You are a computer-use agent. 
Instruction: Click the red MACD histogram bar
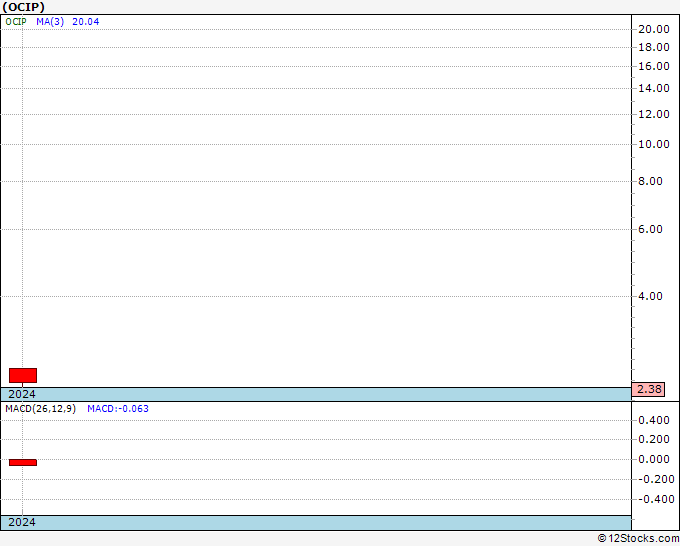coord(23,462)
